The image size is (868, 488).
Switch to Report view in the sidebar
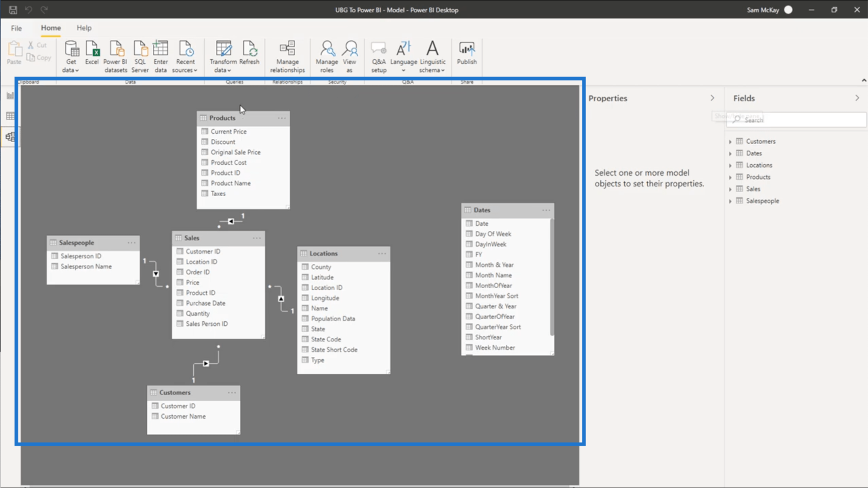10,96
